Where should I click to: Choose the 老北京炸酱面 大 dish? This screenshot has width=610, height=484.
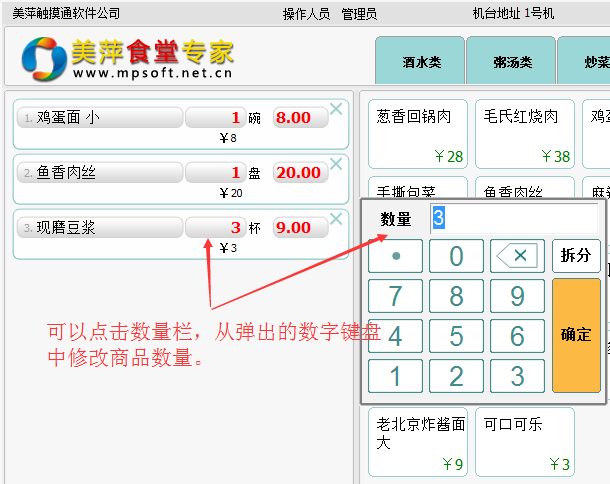coord(418,441)
